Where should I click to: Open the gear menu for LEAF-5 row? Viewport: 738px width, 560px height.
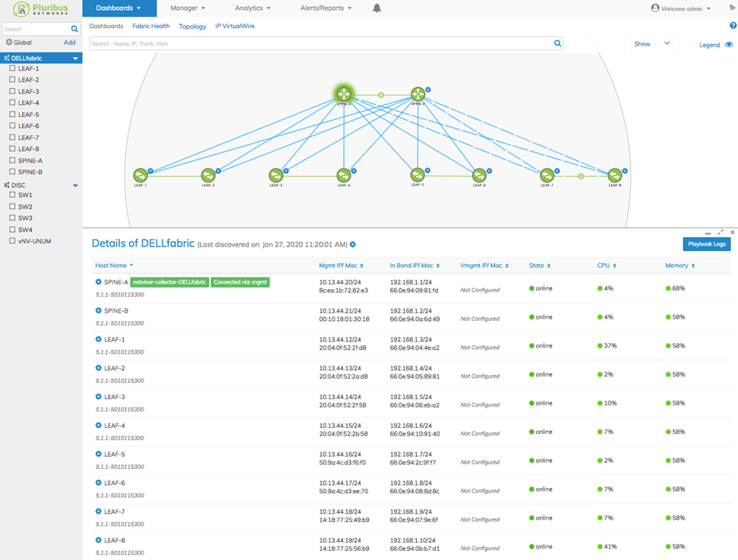point(99,454)
